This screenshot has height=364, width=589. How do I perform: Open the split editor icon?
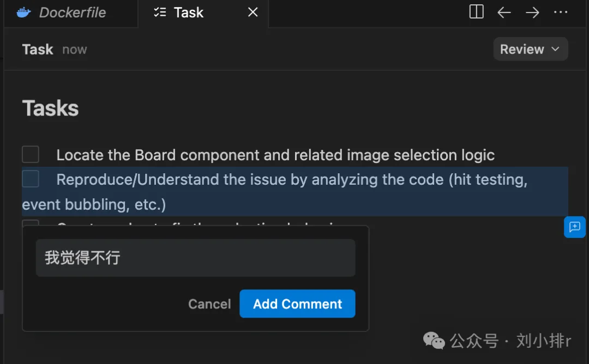coord(476,12)
